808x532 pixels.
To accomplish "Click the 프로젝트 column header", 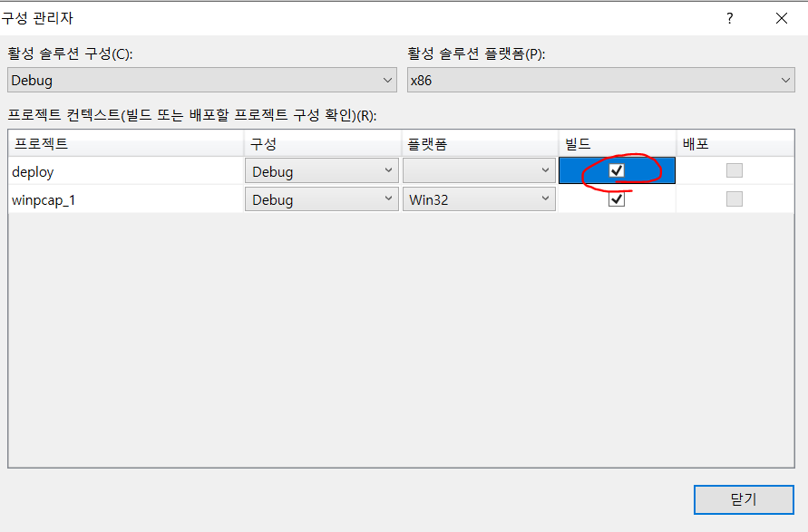I will [126, 143].
